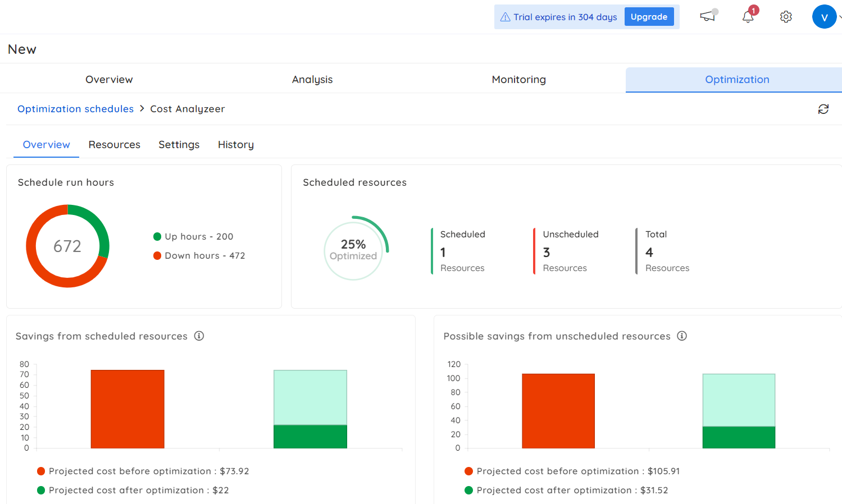The height and width of the screenshot is (504, 842).
Task: Open the user avatar menu
Action: (x=823, y=17)
